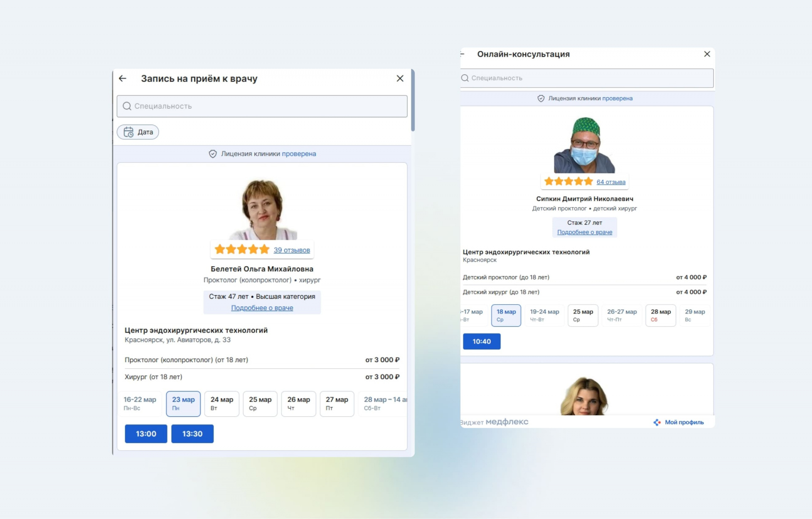Click clinic address 'Красноярск, ул. Авиаторов, д. 33'

(178, 340)
